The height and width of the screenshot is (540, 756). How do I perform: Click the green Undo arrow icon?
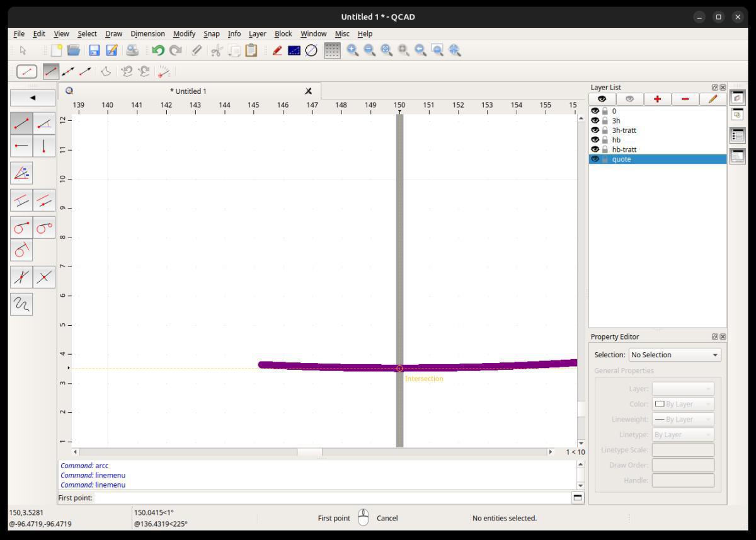click(x=157, y=50)
